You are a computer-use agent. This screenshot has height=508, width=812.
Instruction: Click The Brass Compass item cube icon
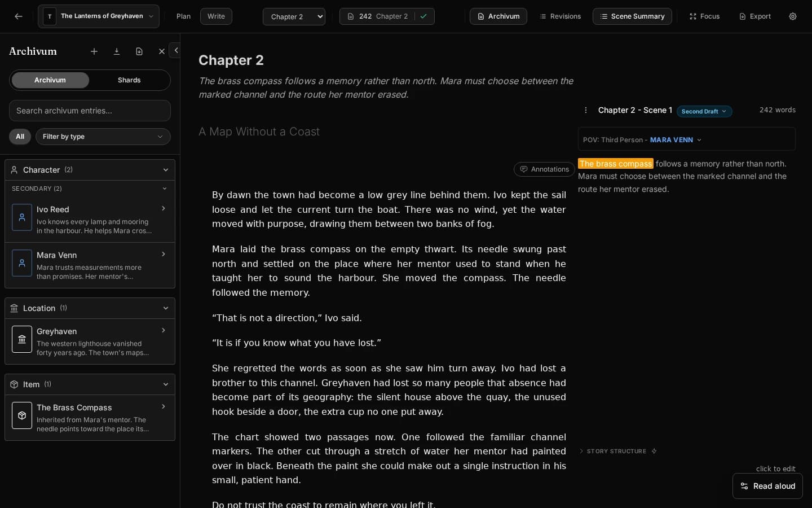coord(22,415)
